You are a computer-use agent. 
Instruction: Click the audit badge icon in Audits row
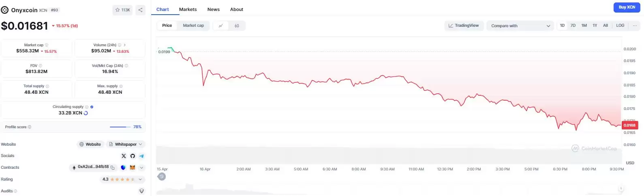[141, 191]
